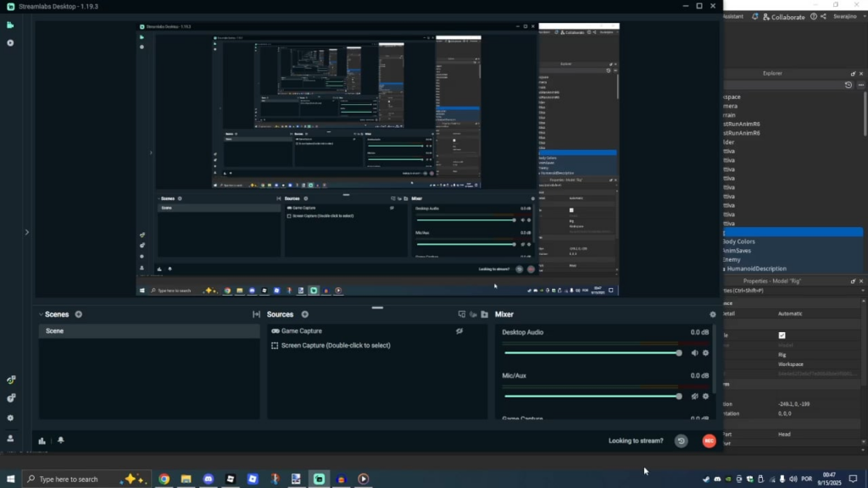Screen dimensions: 868x488
Task: Select the Scene item in Scenes list
Action: 149,331
